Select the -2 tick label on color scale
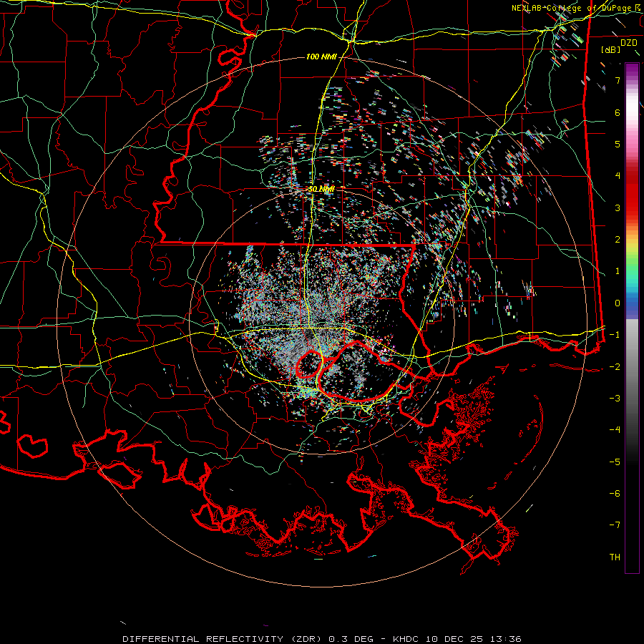Image resolution: width=644 pixels, height=644 pixels. coord(615,367)
